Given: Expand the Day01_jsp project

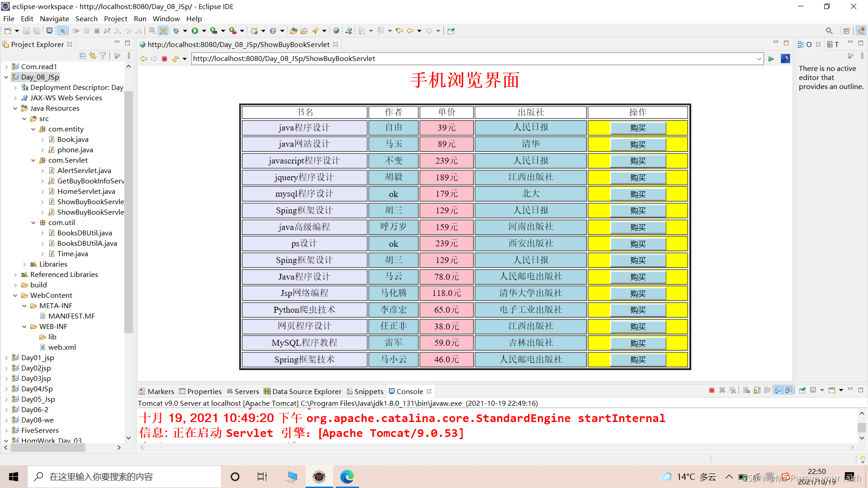Looking at the screenshot, I should coord(6,358).
